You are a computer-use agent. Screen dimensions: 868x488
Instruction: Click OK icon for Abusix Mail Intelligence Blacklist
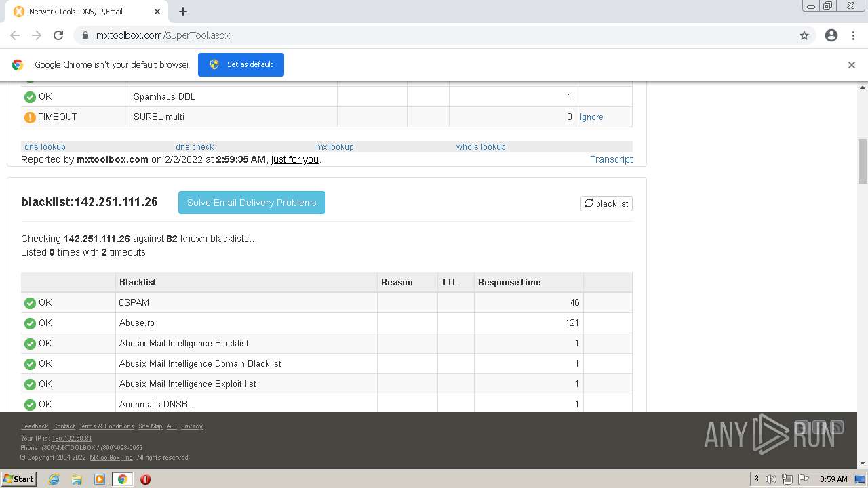tap(30, 344)
